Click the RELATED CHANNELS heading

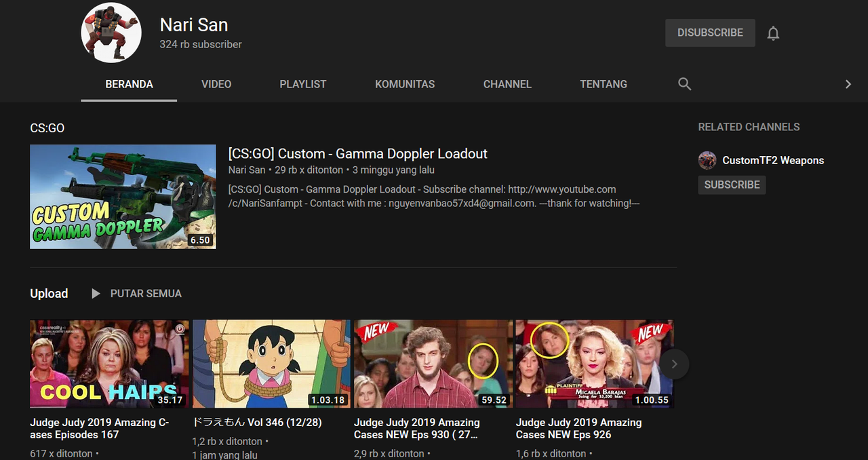pos(749,128)
